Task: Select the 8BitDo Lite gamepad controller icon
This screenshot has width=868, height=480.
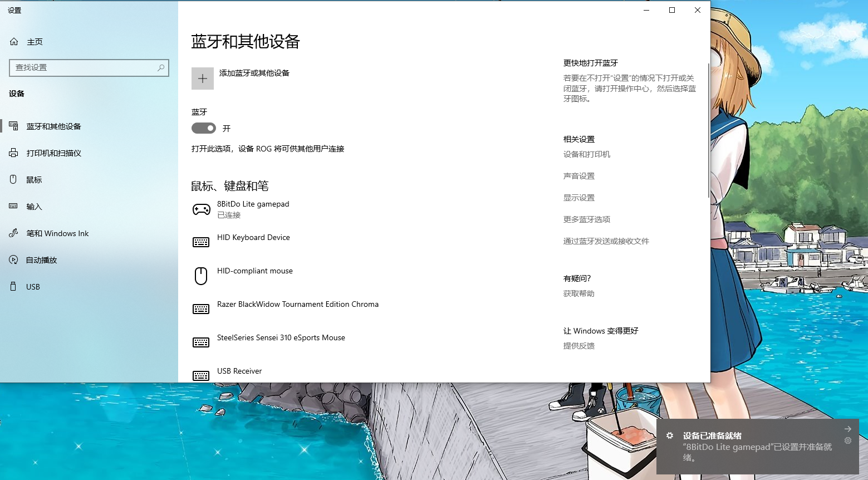Action: coord(201,209)
